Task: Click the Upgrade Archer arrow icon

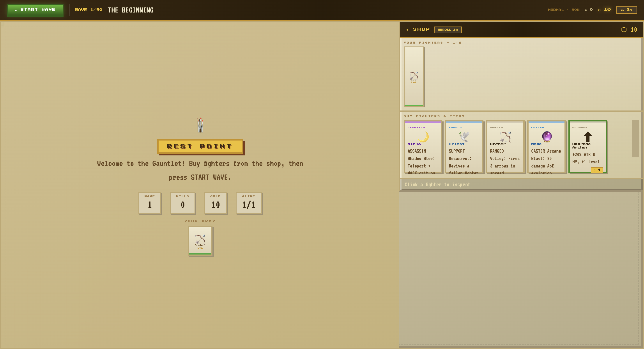Action: 587,137
